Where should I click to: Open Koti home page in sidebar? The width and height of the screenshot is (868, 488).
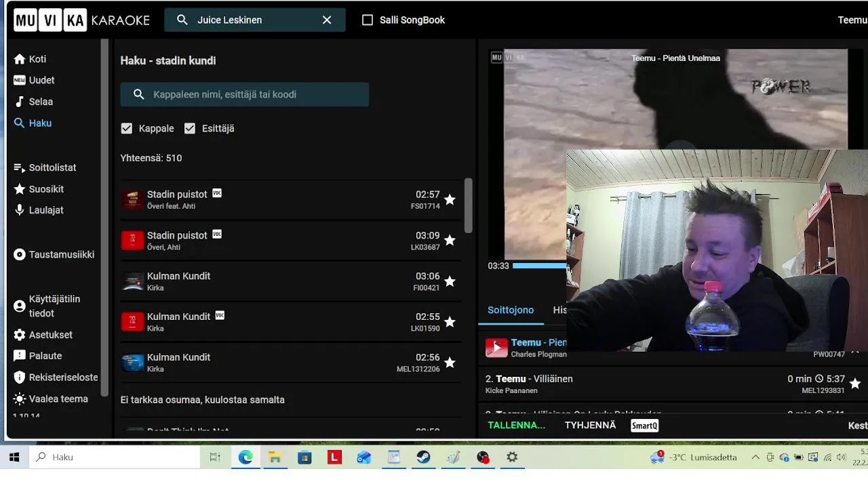31,59
